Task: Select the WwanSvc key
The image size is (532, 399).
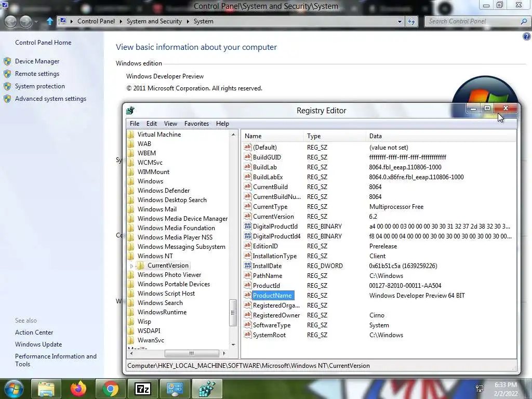Action: tap(150, 340)
